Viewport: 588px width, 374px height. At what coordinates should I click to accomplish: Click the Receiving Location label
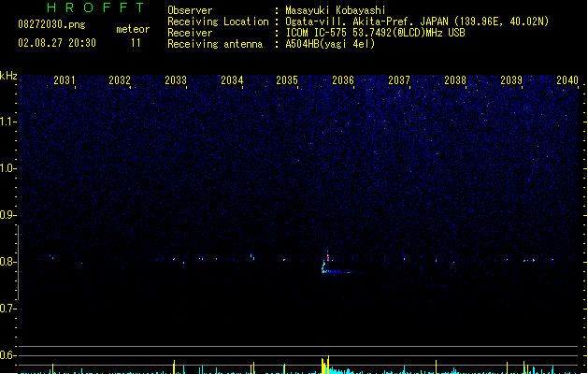218,22
